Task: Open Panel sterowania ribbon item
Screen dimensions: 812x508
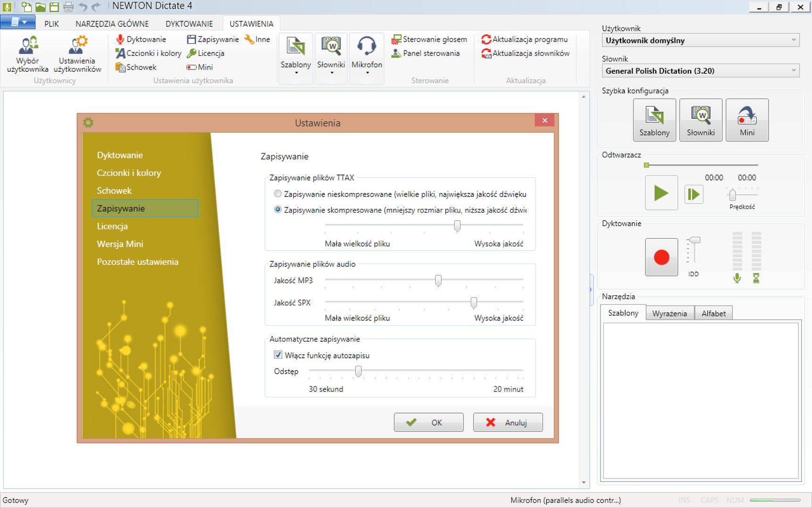Action: pyautogui.click(x=425, y=53)
